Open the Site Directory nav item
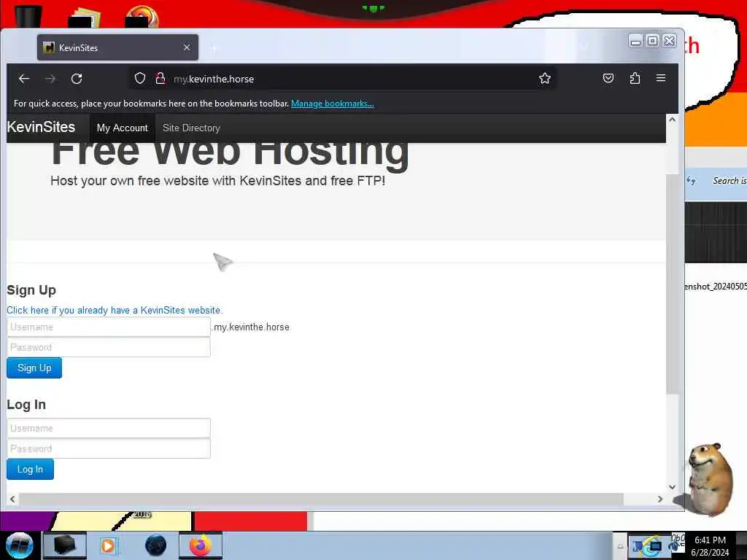Image resolution: width=747 pixels, height=560 pixels. click(x=191, y=128)
